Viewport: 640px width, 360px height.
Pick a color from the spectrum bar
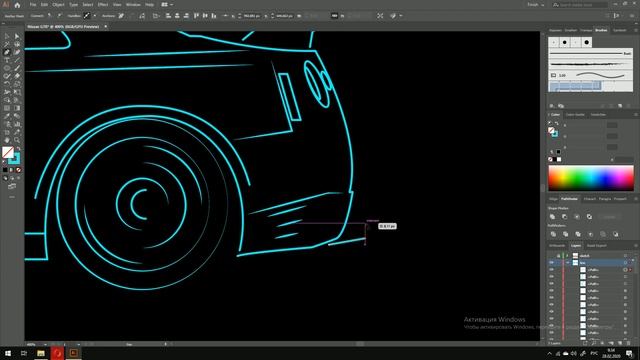591,178
